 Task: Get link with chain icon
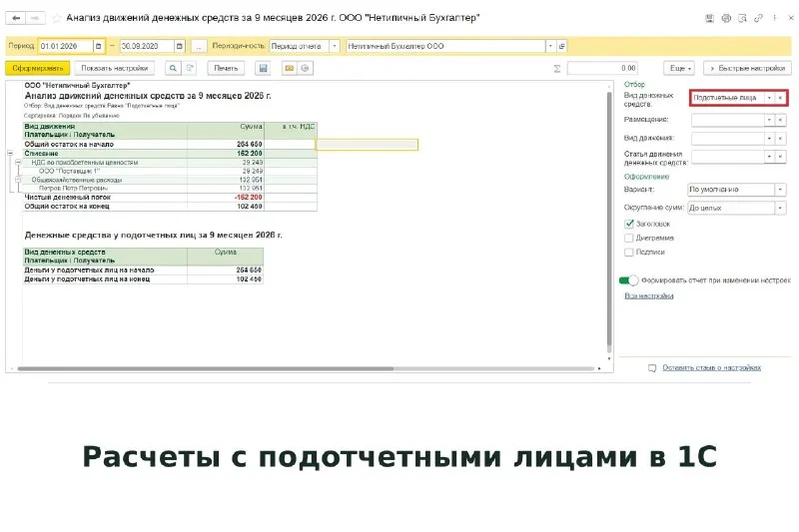pos(758,18)
